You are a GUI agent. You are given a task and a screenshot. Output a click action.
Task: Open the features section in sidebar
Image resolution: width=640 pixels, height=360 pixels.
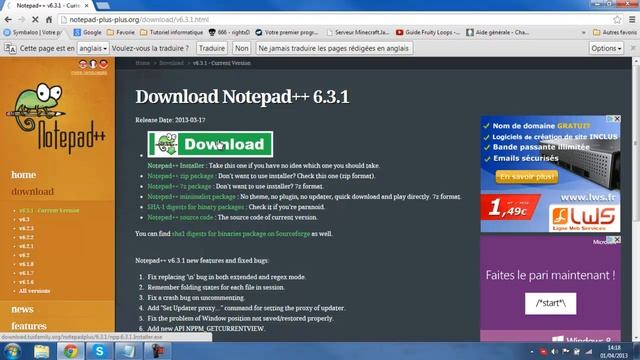click(x=29, y=326)
